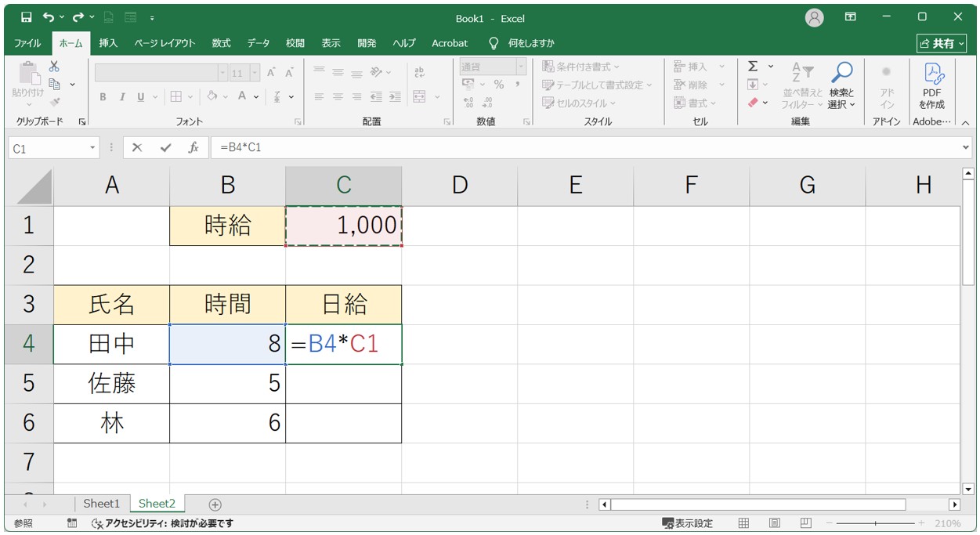Viewport: 980px width, 535px height.
Task: Click the Wrap Text icon
Action: click(419, 72)
